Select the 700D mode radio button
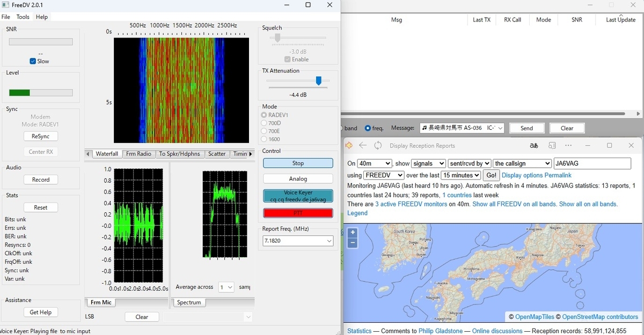644x335 pixels. click(264, 123)
